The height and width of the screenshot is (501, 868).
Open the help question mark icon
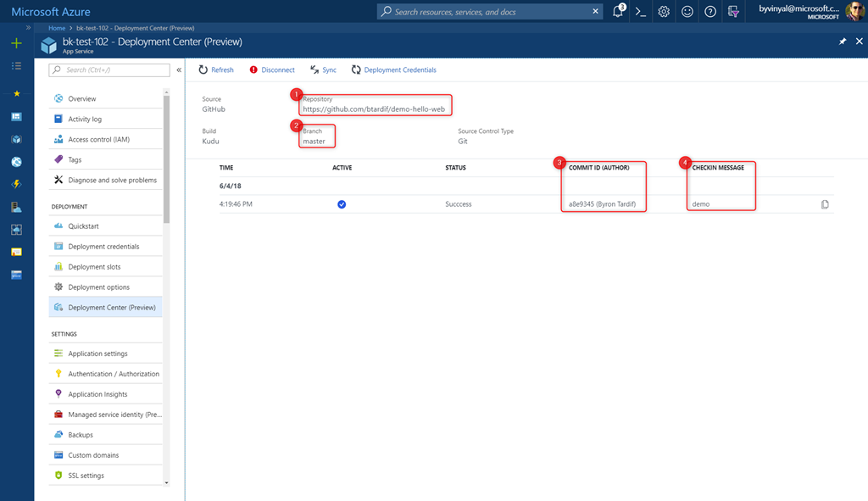coord(710,12)
